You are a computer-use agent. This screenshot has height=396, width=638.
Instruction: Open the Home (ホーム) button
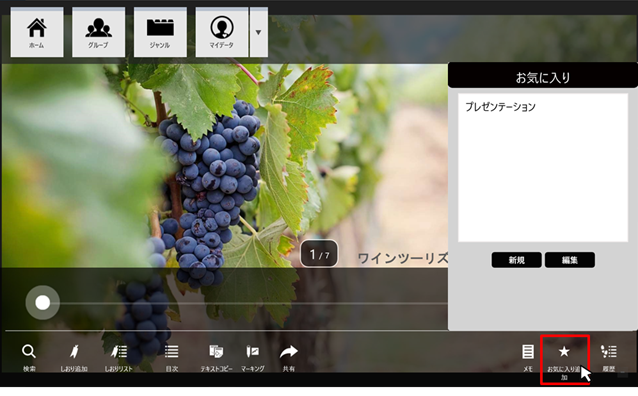point(37,32)
